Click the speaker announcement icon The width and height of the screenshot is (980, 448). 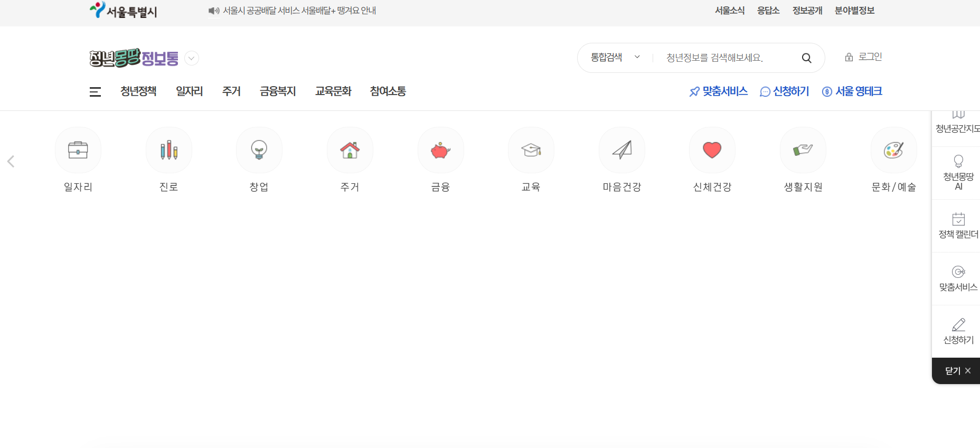pyautogui.click(x=214, y=11)
